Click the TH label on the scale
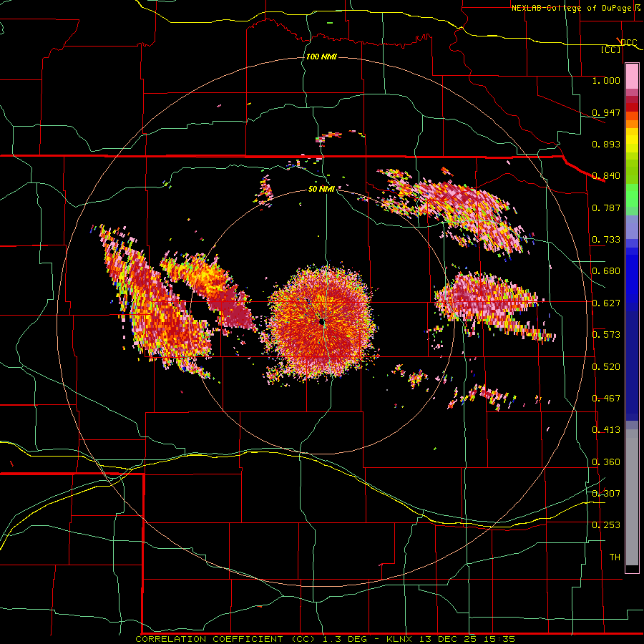Viewport: 644px width, 644px height. point(615,557)
